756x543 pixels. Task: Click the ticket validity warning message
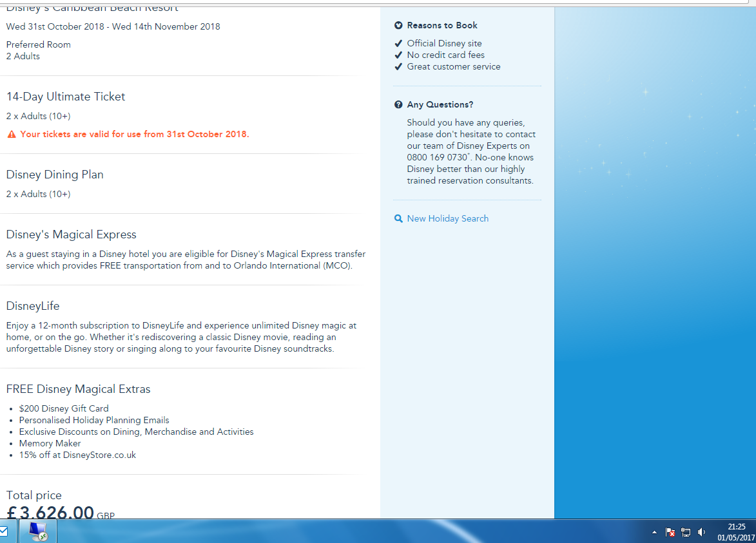click(135, 135)
